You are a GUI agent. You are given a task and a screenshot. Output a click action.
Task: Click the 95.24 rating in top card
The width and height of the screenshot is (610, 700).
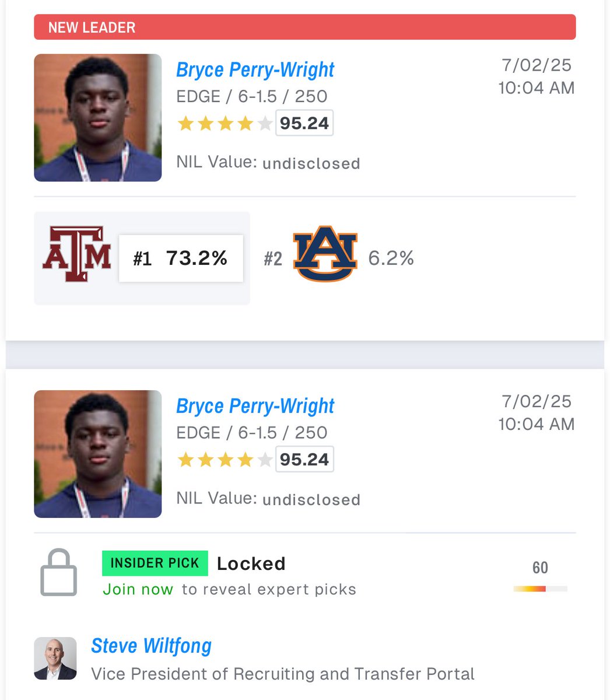click(x=304, y=124)
